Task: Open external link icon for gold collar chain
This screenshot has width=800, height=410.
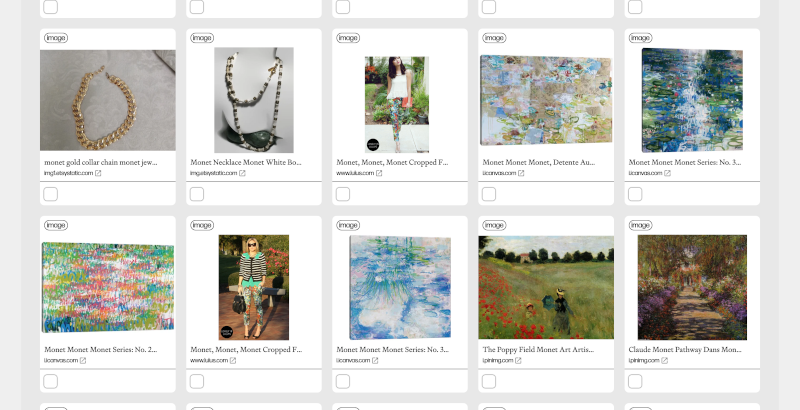Action: click(98, 173)
